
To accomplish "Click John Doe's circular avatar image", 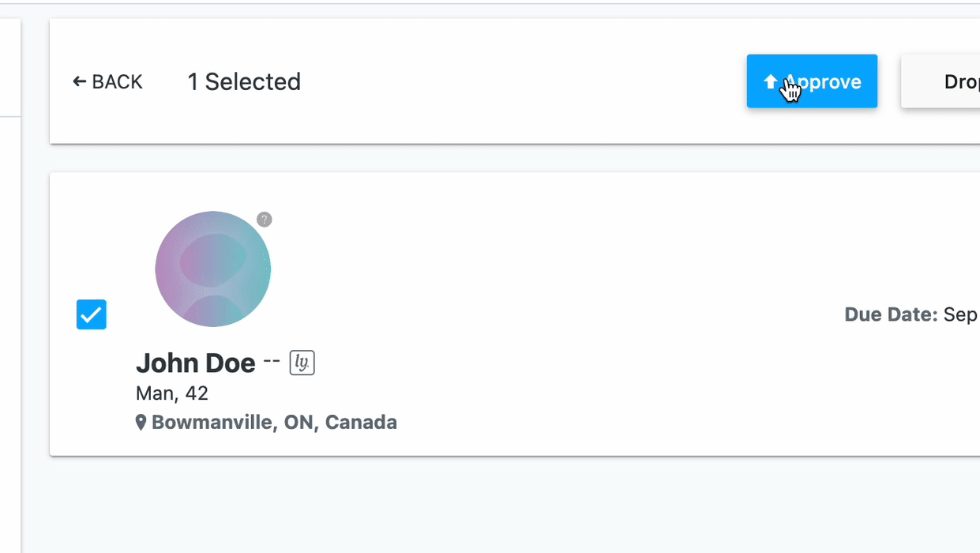I will pos(212,269).
